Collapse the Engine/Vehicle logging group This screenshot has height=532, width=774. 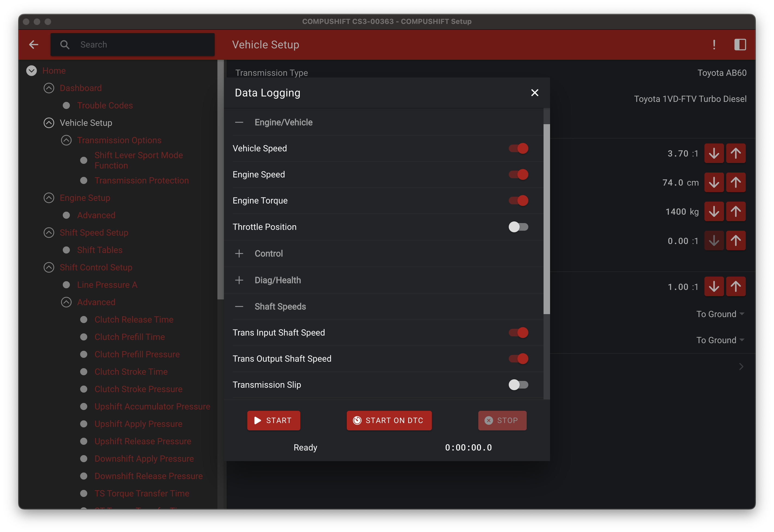click(x=239, y=122)
